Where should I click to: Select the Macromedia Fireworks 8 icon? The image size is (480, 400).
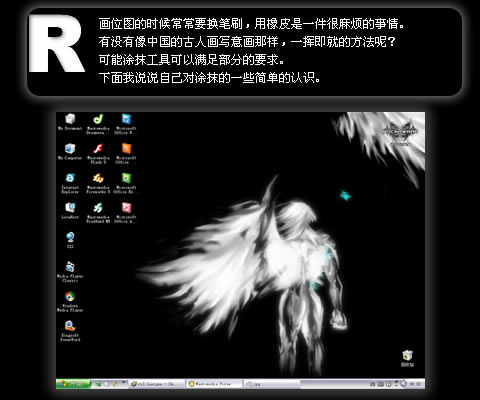(98, 183)
